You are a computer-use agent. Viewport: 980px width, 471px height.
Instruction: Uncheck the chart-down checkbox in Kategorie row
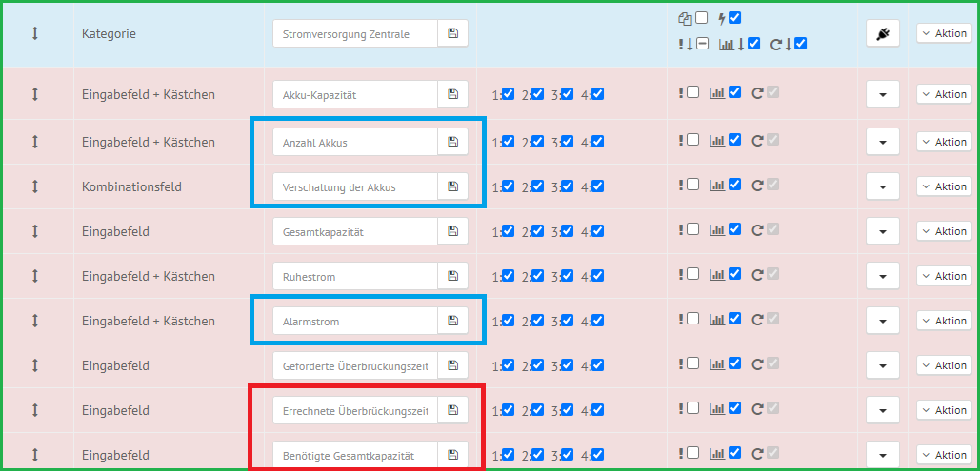pyautogui.click(x=753, y=44)
